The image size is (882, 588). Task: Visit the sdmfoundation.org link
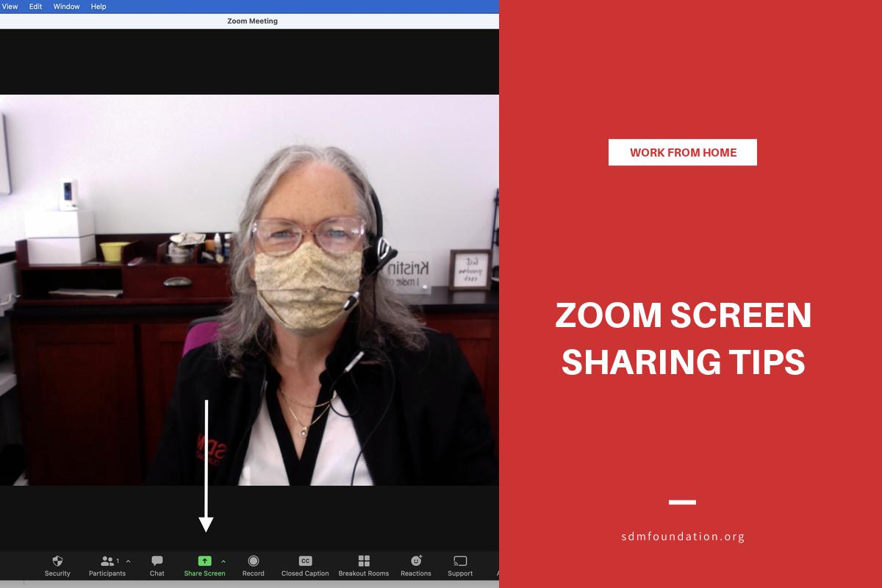pyautogui.click(x=683, y=537)
